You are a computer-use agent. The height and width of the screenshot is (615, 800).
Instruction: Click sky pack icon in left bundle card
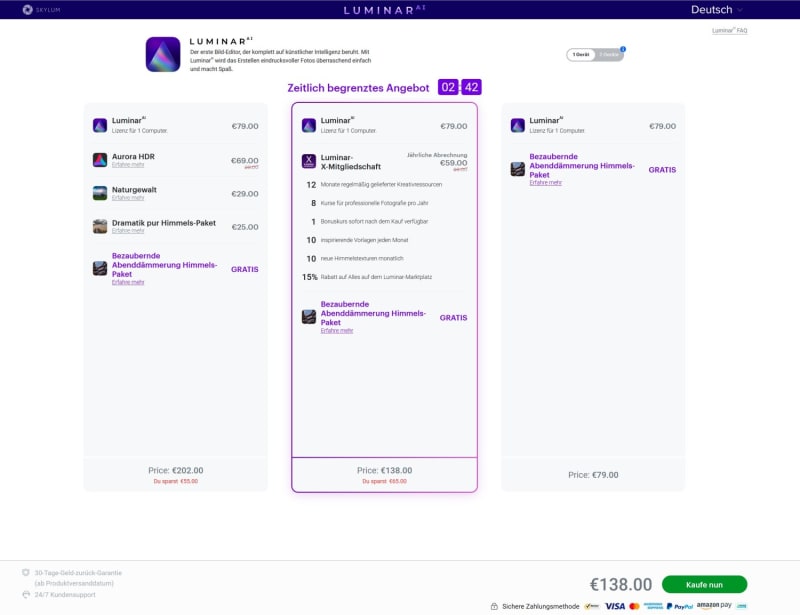coord(100,268)
